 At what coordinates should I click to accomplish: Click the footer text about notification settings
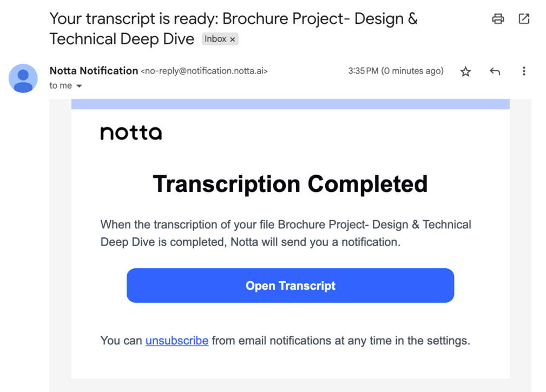[x=341, y=341]
